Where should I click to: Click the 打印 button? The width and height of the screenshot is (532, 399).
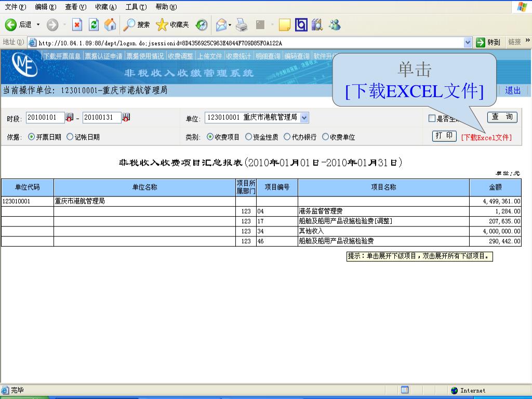tap(444, 136)
